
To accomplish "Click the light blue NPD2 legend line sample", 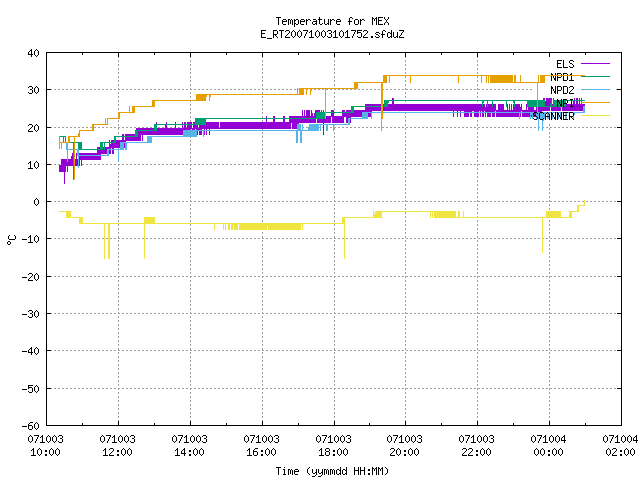I will [595, 89].
